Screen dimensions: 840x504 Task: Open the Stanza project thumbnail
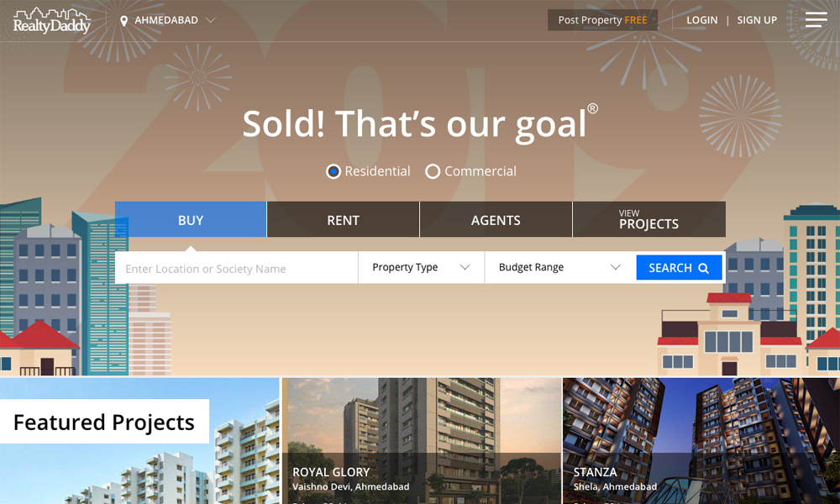(x=701, y=441)
